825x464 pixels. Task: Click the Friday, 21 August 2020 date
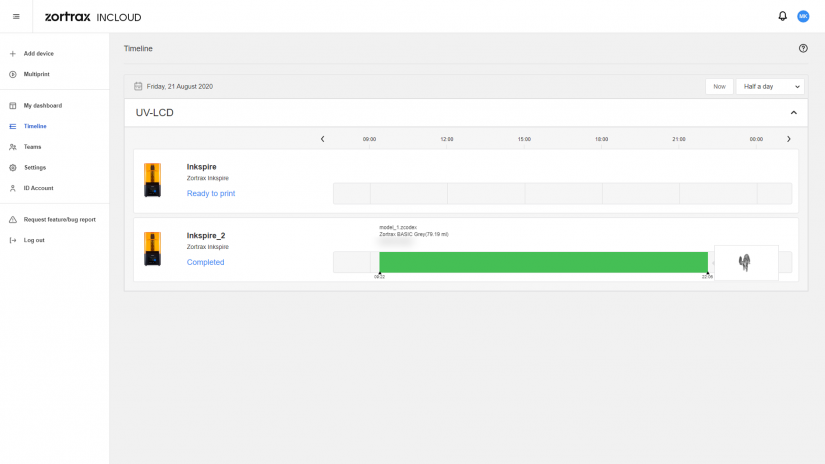179,86
